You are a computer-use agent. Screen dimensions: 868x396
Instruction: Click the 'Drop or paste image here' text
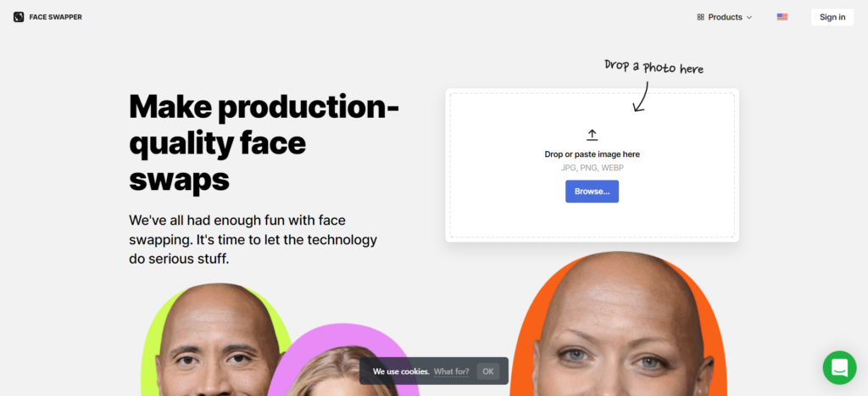click(x=592, y=154)
